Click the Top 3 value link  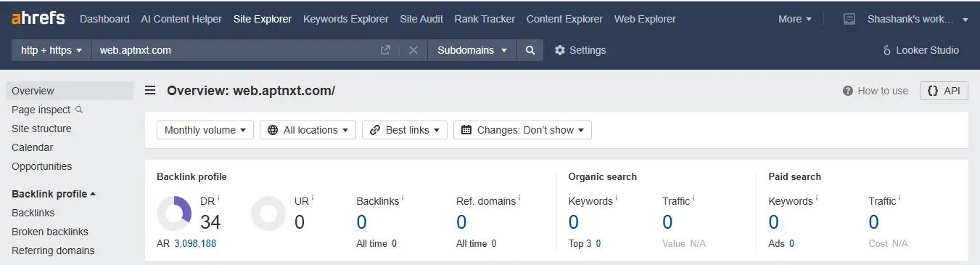(x=598, y=243)
